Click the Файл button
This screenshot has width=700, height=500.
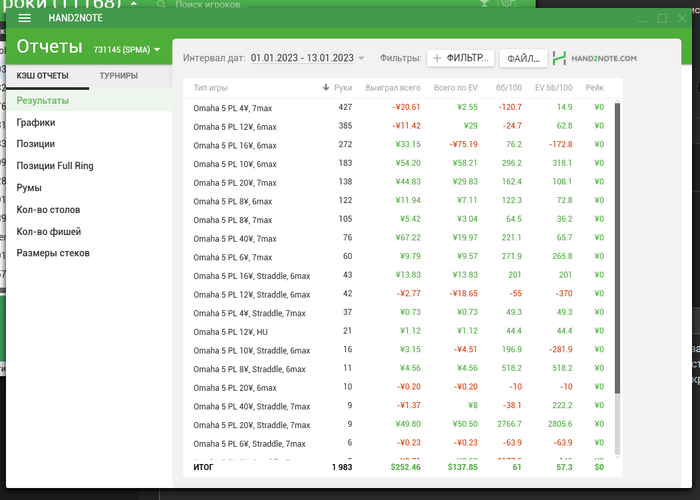523,58
